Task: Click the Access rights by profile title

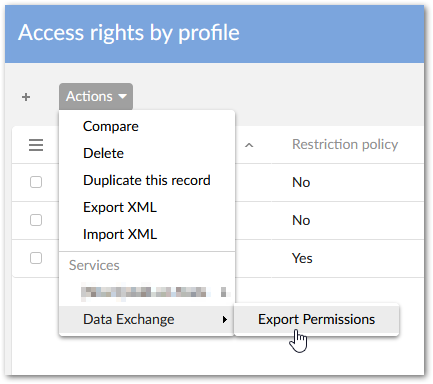Action: pyautogui.click(x=129, y=33)
